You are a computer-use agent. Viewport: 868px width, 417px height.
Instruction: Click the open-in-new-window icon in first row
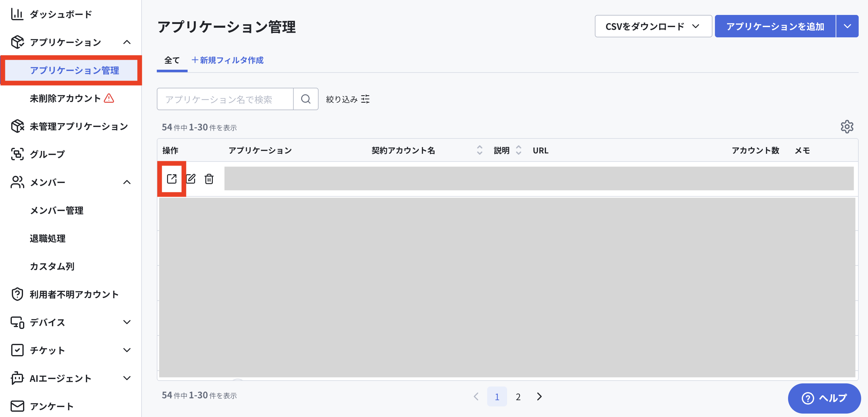click(x=172, y=179)
